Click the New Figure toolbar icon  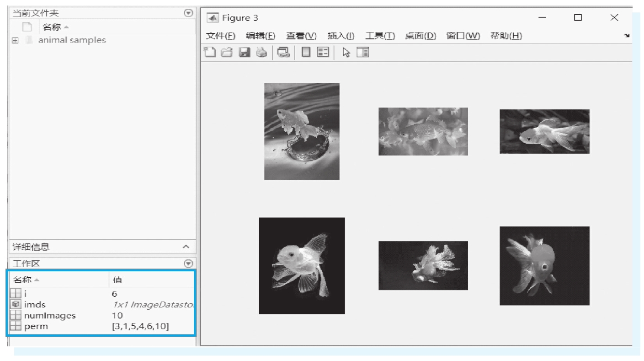(x=210, y=53)
